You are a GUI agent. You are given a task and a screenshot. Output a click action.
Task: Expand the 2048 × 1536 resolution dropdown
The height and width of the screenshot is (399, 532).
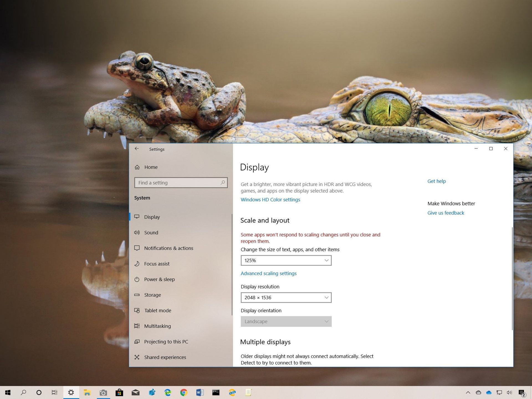[286, 298]
